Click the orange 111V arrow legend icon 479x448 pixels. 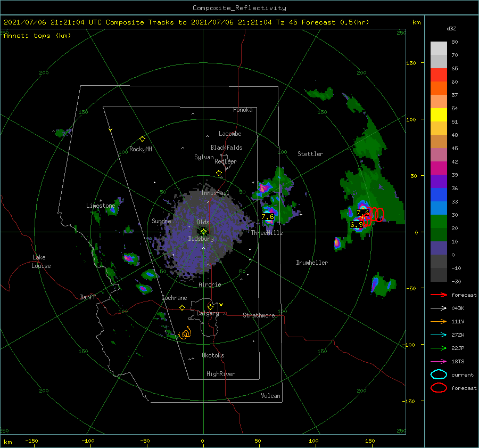click(x=439, y=321)
